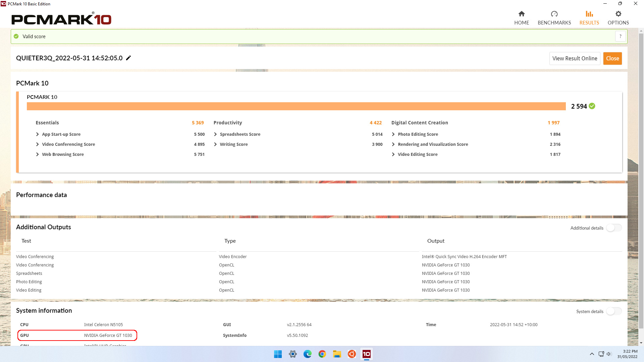
Task: Select Video Encoder type cell
Action: 233,256
